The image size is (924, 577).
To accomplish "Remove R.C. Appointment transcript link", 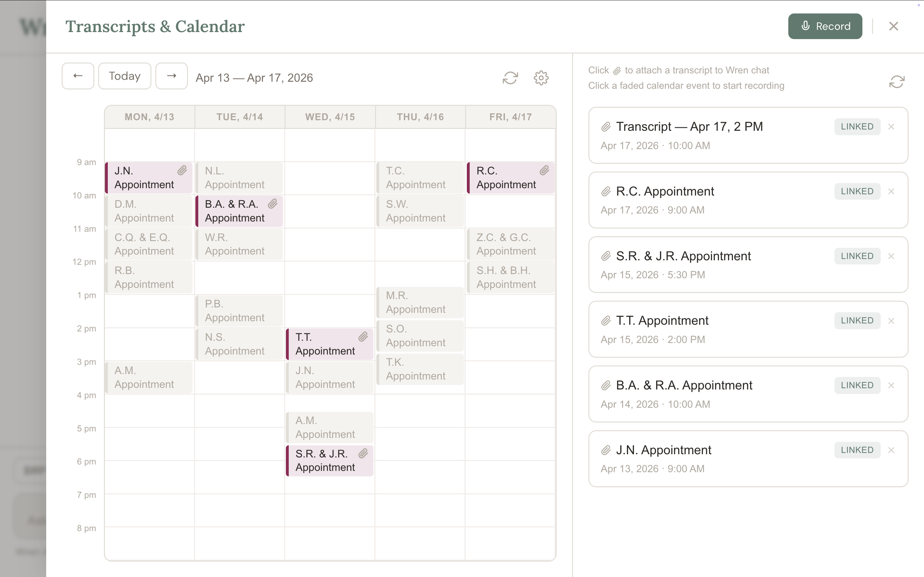I will pos(891,191).
